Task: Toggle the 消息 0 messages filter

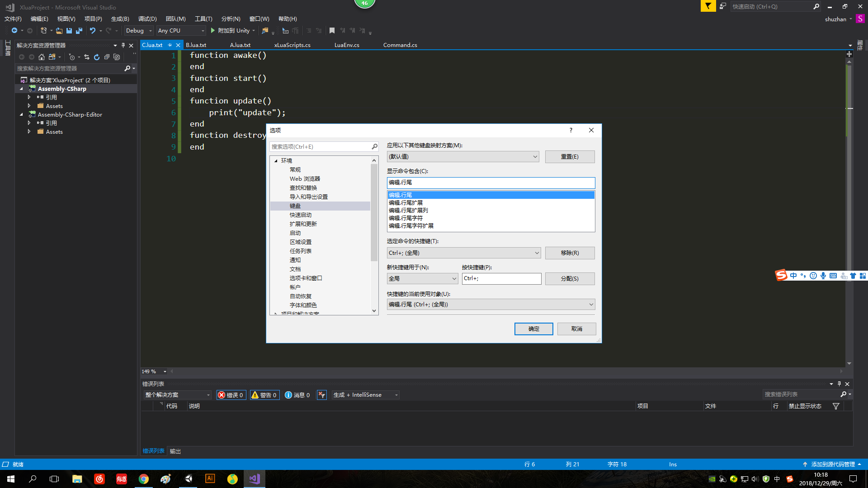Action: click(297, 395)
